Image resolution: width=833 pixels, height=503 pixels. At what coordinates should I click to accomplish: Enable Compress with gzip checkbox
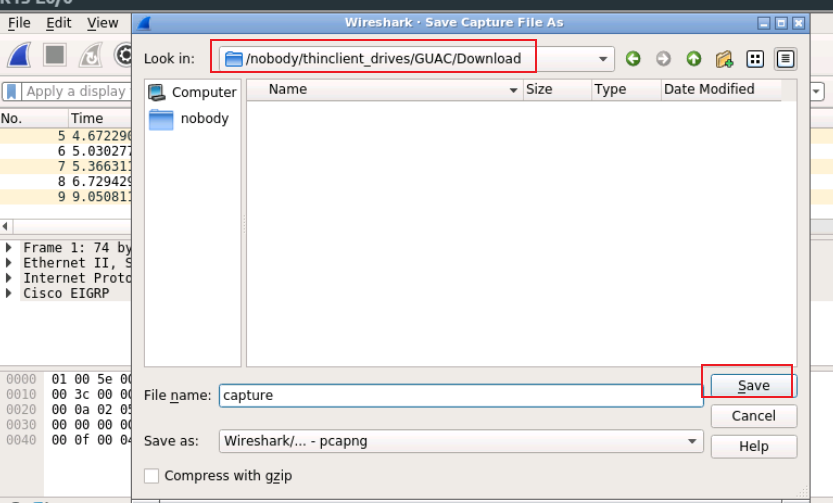[x=152, y=476]
